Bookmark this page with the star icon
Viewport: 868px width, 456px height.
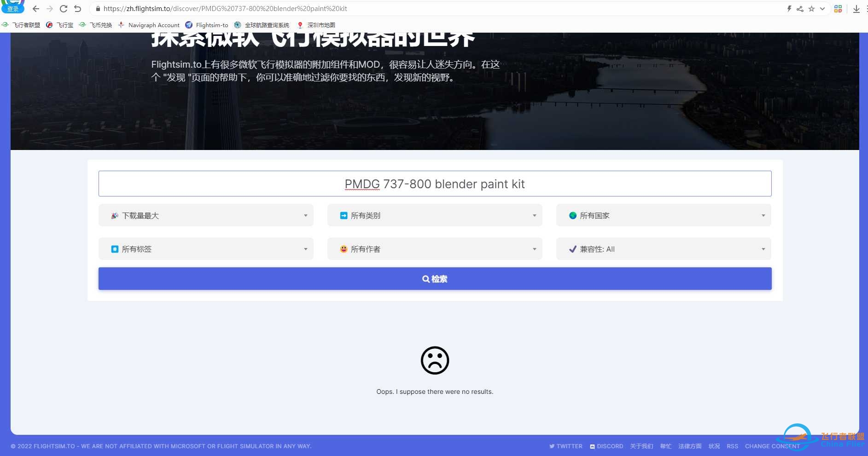click(811, 9)
